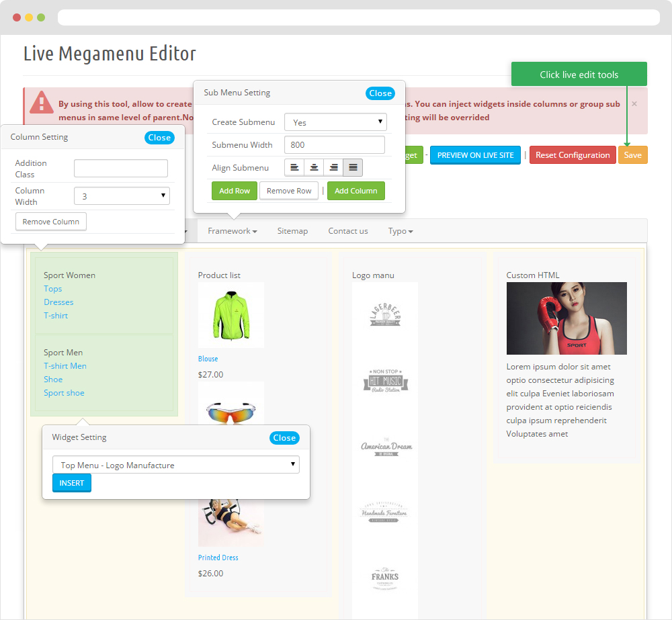
Task: Set submenu alignment to left
Action: tap(294, 167)
